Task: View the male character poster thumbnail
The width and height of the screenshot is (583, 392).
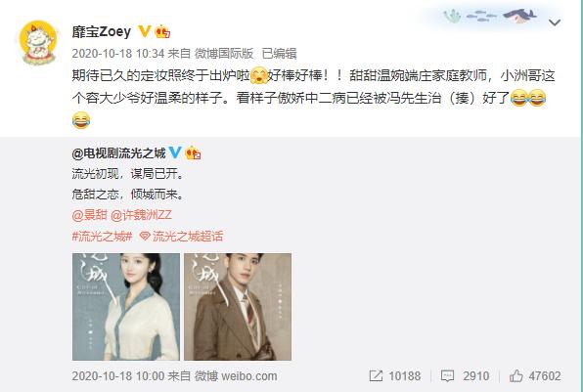Action: (x=238, y=307)
